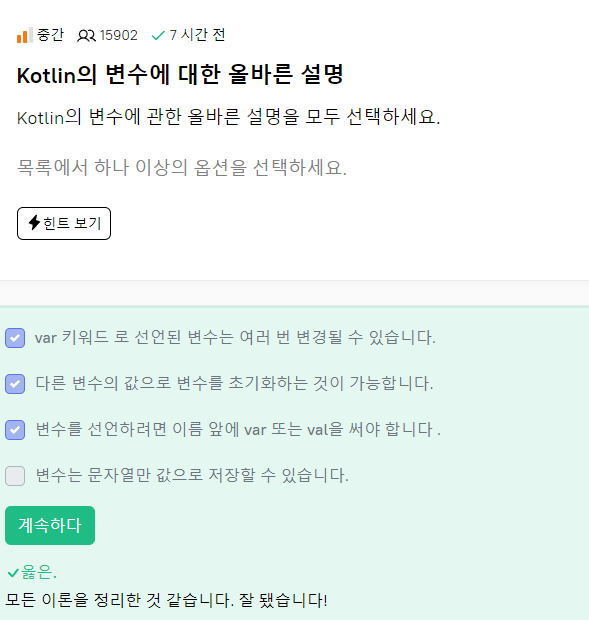Click the 15902 solved users count
589x620 pixels.
(x=119, y=36)
